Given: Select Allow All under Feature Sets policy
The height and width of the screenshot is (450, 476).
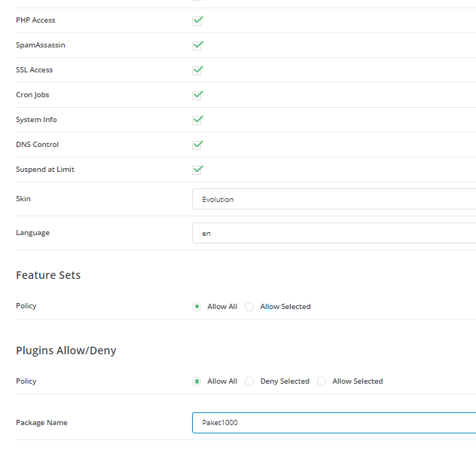Looking at the screenshot, I should coord(197,307).
